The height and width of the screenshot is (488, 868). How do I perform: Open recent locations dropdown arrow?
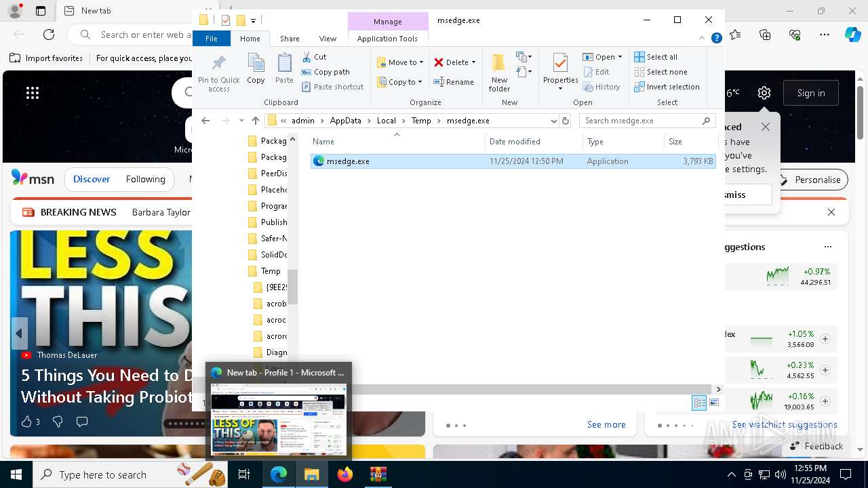241,121
